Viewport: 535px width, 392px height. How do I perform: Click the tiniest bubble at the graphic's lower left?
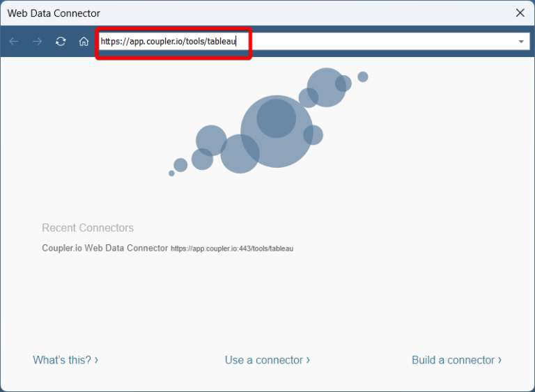point(171,173)
